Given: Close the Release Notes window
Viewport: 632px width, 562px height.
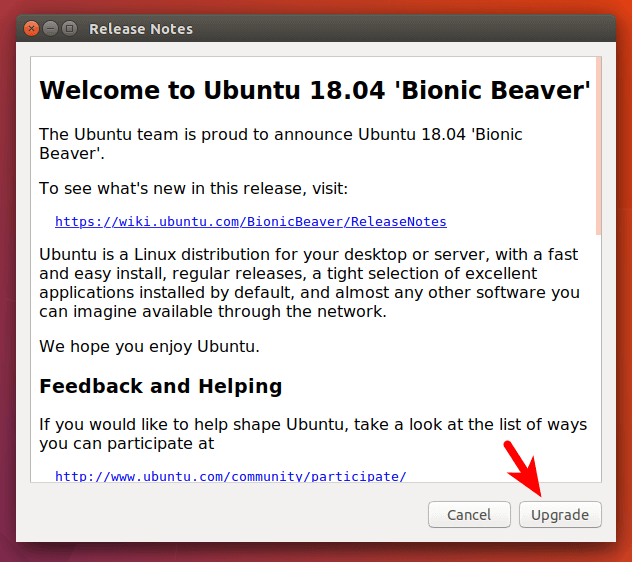Looking at the screenshot, I should [x=32, y=29].
